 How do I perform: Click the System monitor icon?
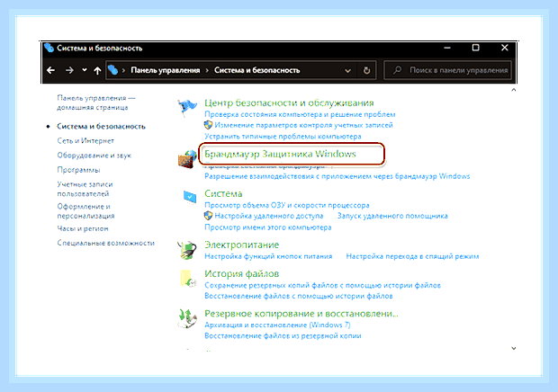(x=190, y=197)
